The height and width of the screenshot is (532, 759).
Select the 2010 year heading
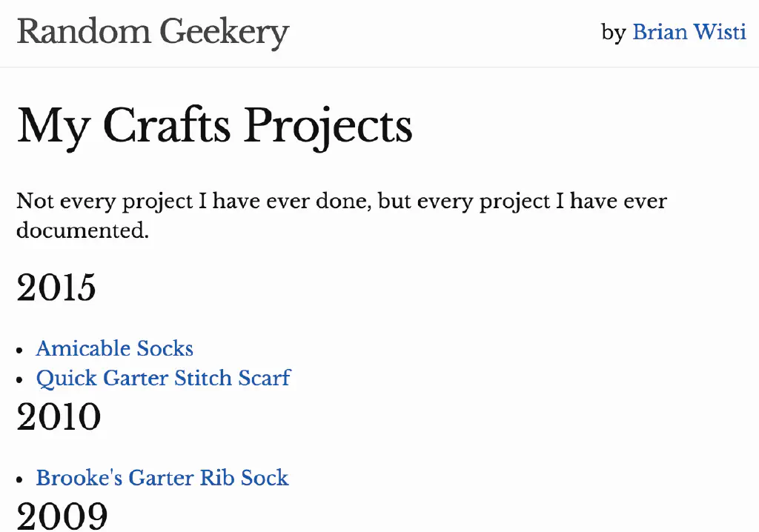pos(59,417)
